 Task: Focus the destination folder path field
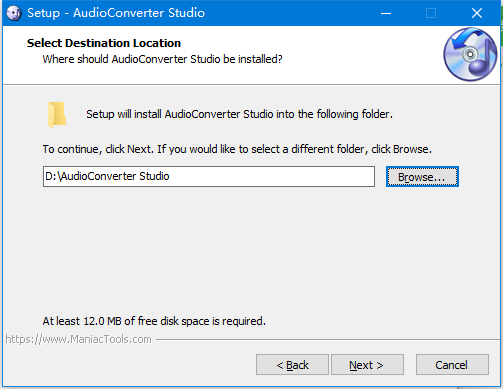point(209,176)
